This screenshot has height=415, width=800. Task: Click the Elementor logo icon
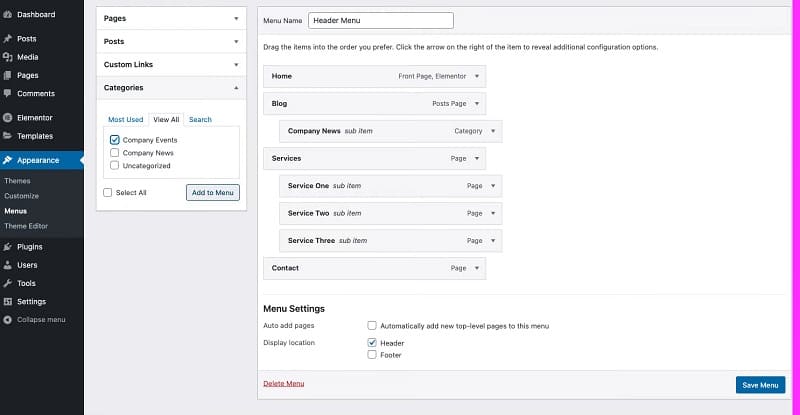[7, 118]
